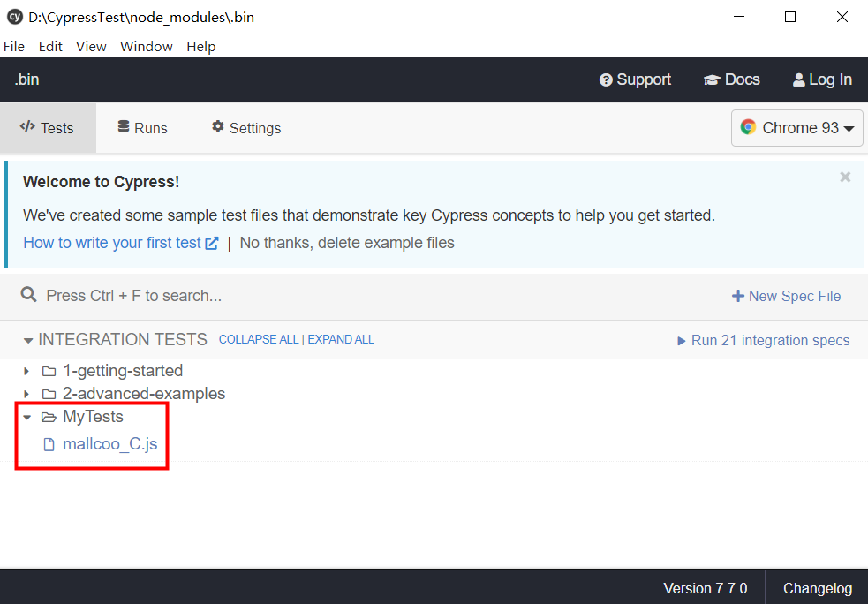Click the external link icon after first test
Image resolution: width=868 pixels, height=604 pixels.
coord(212,244)
